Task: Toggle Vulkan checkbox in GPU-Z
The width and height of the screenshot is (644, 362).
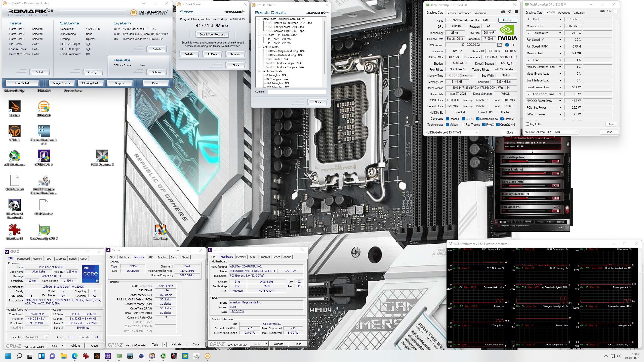Action: (x=447, y=125)
